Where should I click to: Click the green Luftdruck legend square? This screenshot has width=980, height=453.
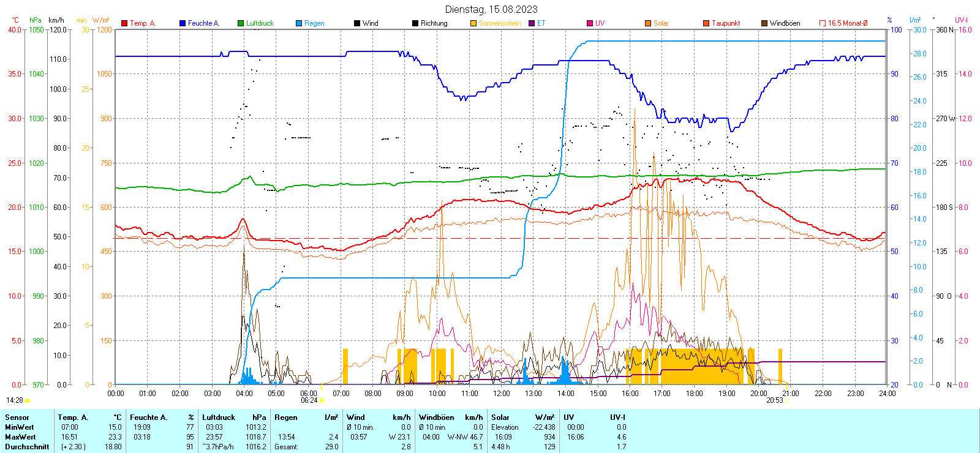click(x=241, y=23)
